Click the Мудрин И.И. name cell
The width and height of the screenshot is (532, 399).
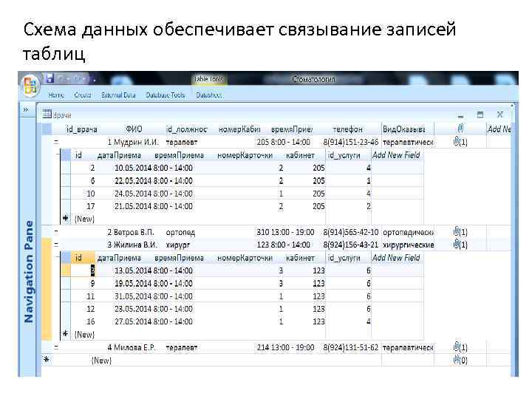[x=136, y=142]
